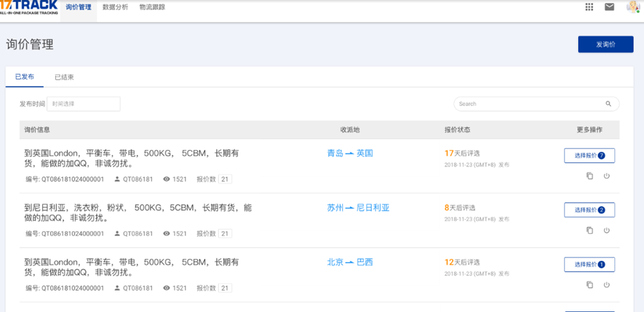Open the mail inbox icon
The height and width of the screenshot is (312, 644).
coord(609,7)
